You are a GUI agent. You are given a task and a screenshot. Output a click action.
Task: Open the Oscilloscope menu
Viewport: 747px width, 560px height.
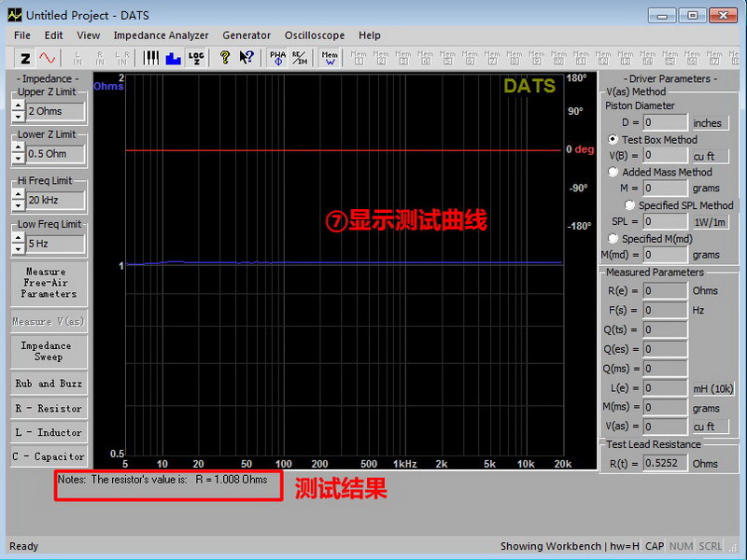(x=314, y=35)
